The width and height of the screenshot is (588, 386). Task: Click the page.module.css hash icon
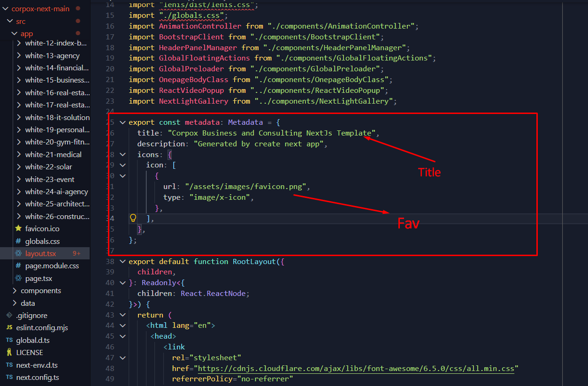point(18,266)
